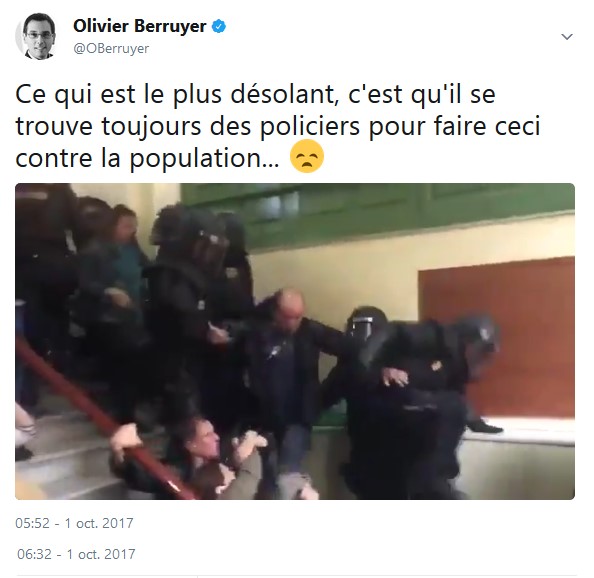Open Olivier Berruyer's profile picture
Image resolution: width=594 pixels, height=578 pixels.
(x=36, y=36)
